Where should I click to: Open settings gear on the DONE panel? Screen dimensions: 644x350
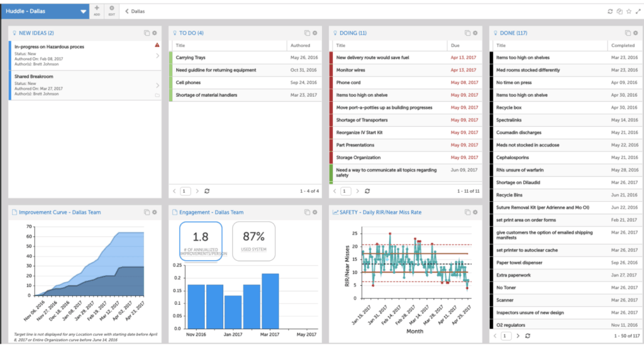pyautogui.click(x=635, y=33)
